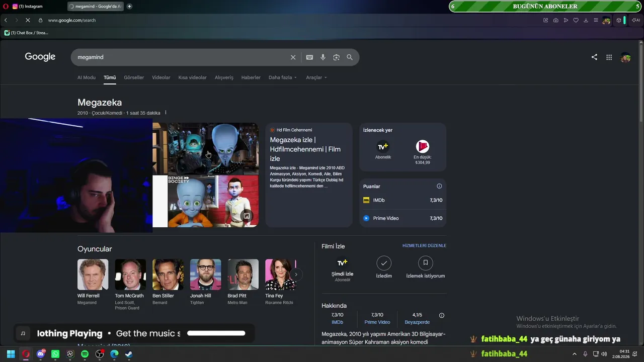Open Opera's easy setup sliders icon
Image resolution: width=644 pixels, height=362 pixels.
pyautogui.click(x=596, y=20)
